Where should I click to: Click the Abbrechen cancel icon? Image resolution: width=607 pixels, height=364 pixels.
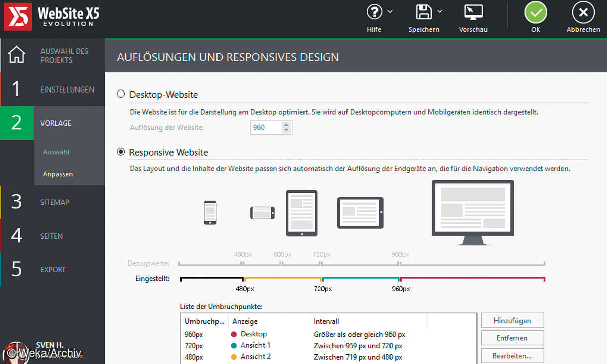[583, 12]
